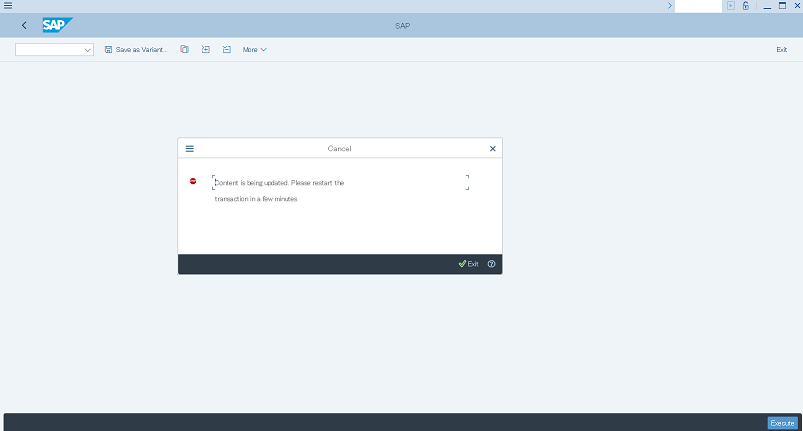Open the Cancel dialog's hamburger menu

pos(189,148)
